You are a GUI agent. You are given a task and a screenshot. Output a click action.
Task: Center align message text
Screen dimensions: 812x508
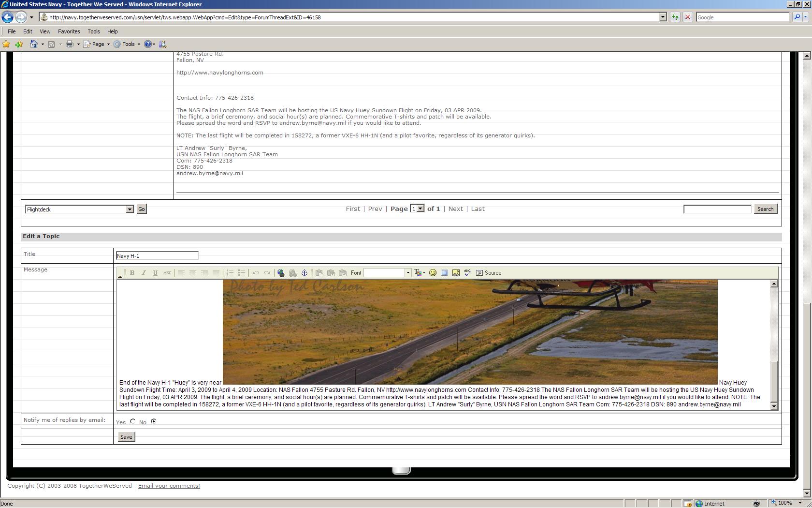click(x=192, y=273)
